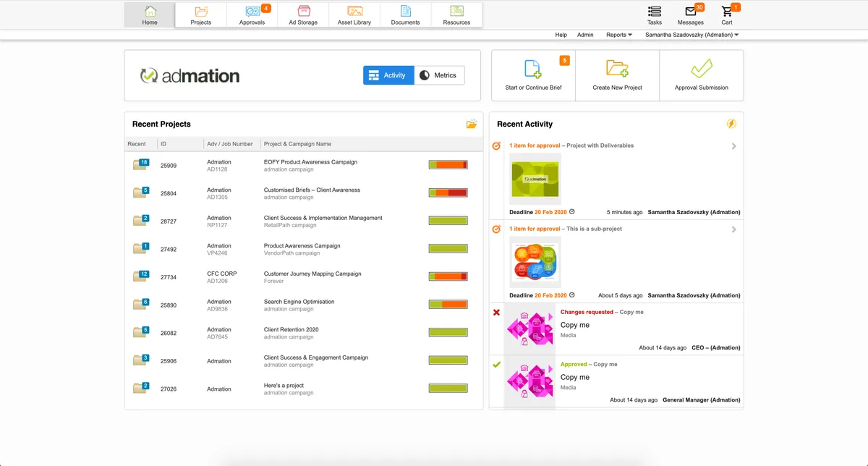Screen dimensions: 868x466
Task: Open the pink thumbnail on the Approved item
Action: click(529, 381)
